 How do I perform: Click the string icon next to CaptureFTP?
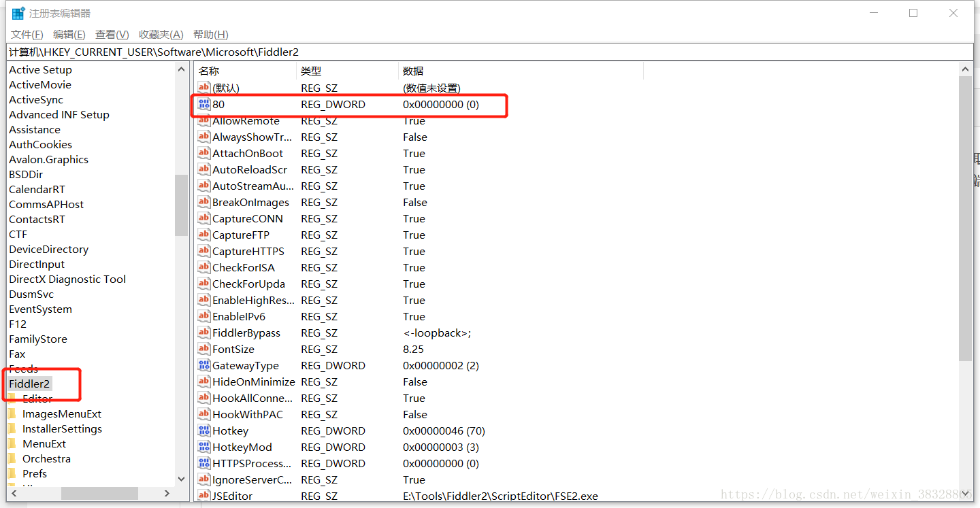[204, 235]
